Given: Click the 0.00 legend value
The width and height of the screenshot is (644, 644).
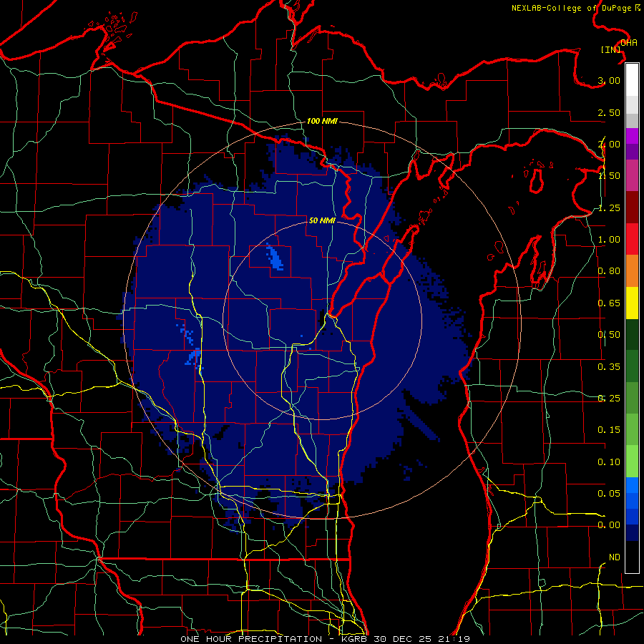Looking at the screenshot, I should 609,525.
